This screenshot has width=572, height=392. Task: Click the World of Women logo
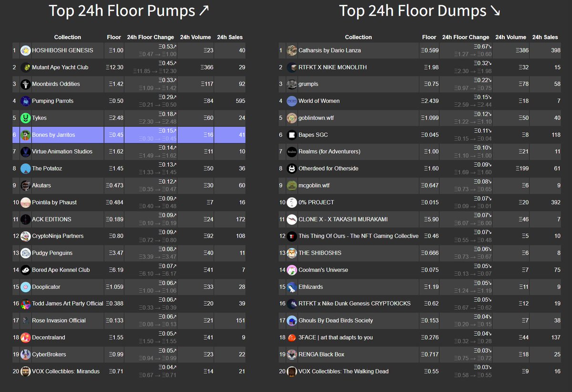(x=291, y=101)
